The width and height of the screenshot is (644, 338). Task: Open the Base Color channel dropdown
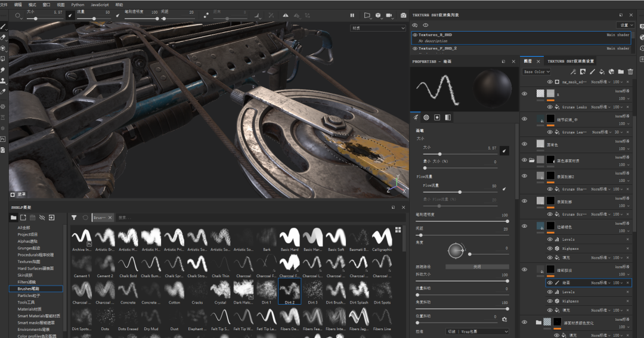pos(537,72)
